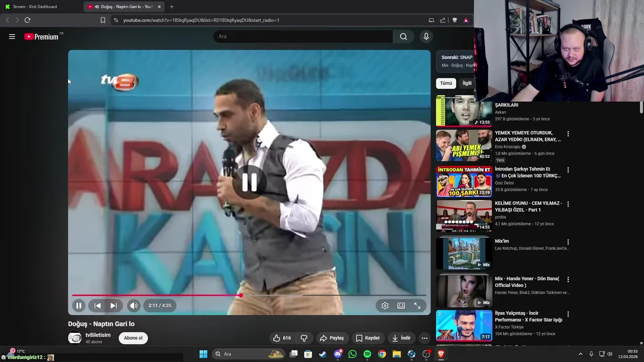Image resolution: width=644 pixels, height=362 pixels.
Task: Open Windows Start menu
Action: click(x=203, y=354)
